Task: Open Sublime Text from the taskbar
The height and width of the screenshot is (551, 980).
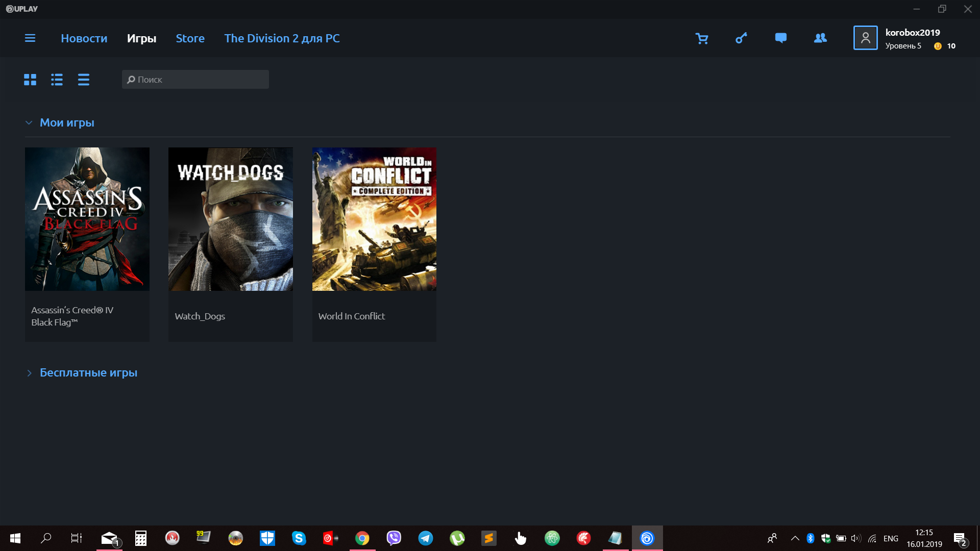Action: point(489,538)
